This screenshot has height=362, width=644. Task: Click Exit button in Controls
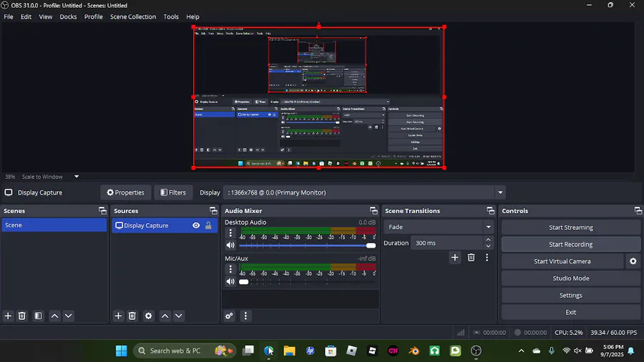(571, 312)
